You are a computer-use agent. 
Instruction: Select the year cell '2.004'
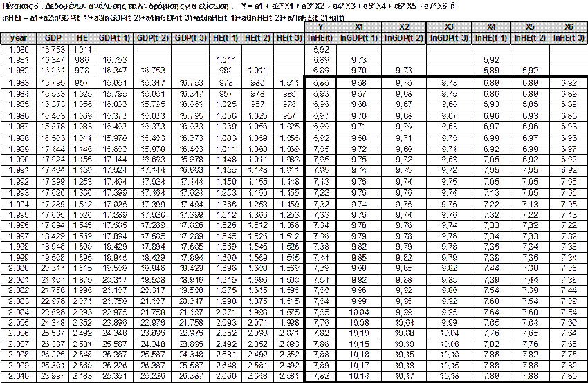coord(19,312)
